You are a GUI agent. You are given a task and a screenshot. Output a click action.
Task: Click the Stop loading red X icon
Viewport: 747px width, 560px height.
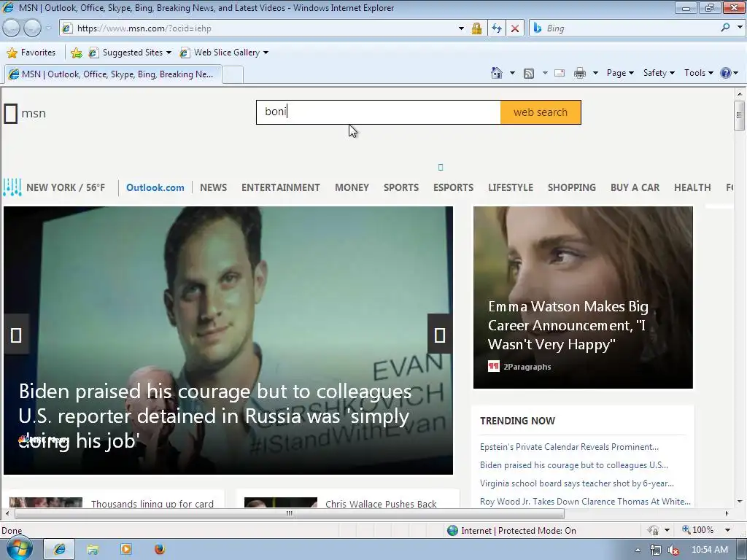tap(515, 28)
